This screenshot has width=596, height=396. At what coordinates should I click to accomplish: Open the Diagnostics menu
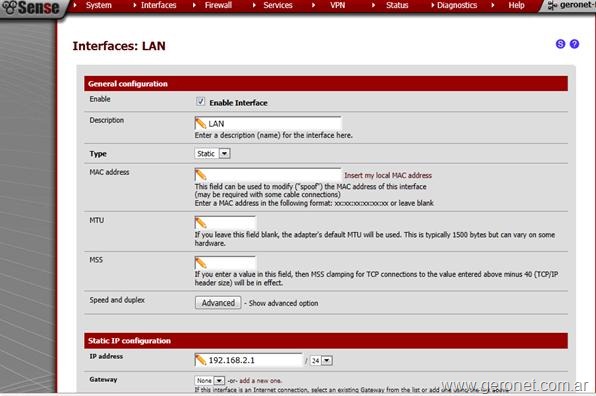[x=457, y=5]
